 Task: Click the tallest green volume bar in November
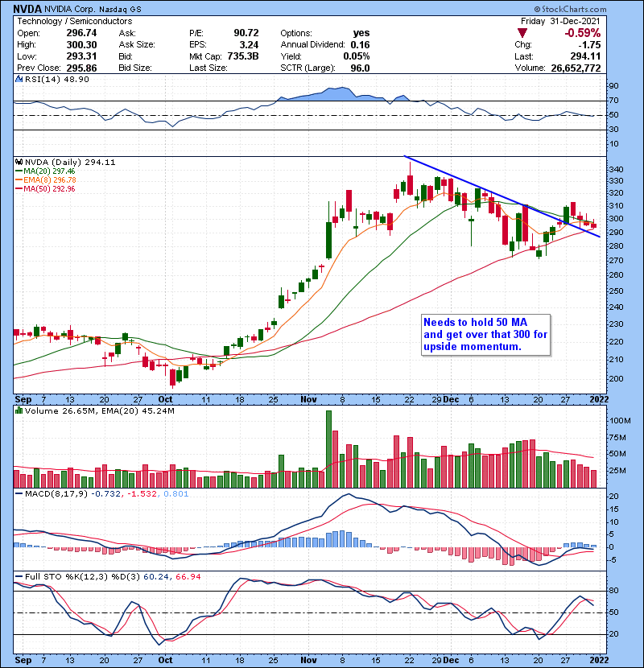point(328,449)
